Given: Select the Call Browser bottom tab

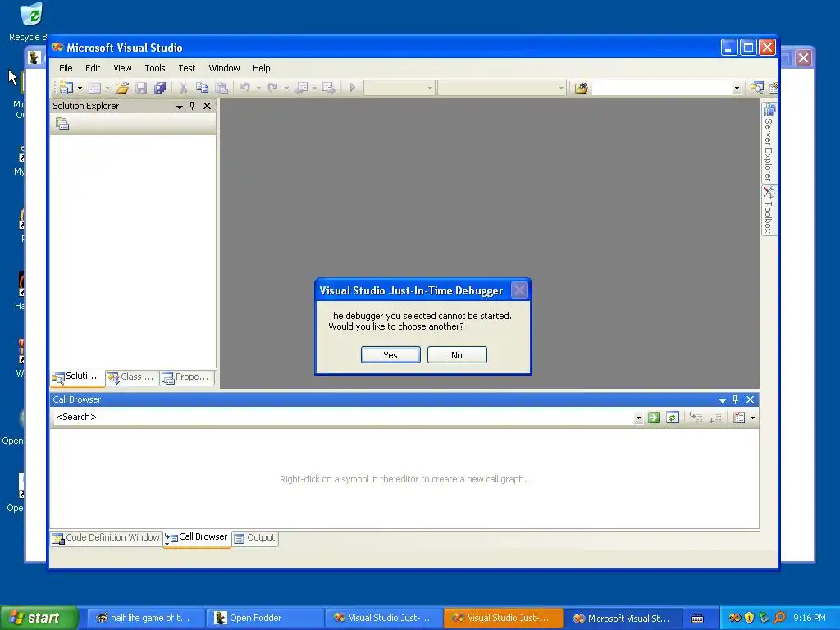Looking at the screenshot, I should [197, 537].
